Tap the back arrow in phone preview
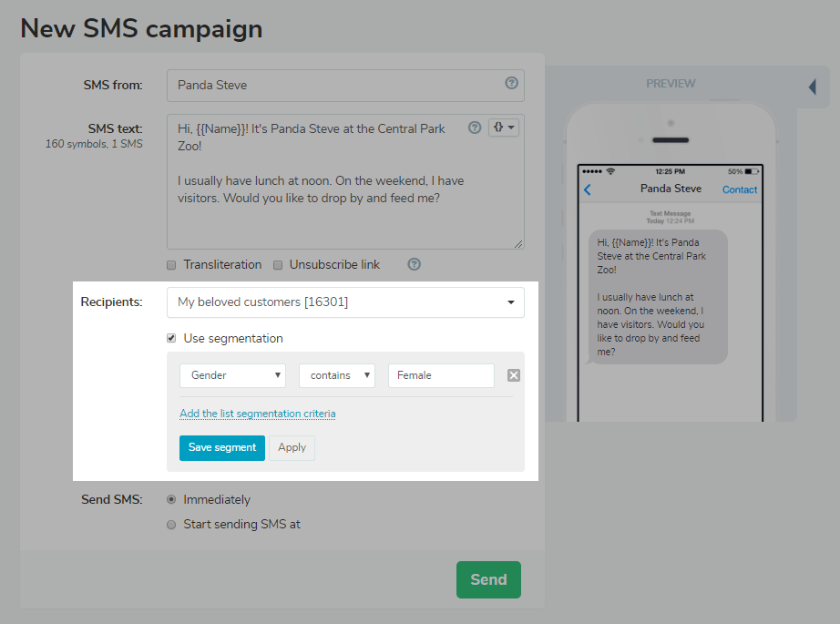This screenshot has width=840, height=624. click(x=588, y=189)
